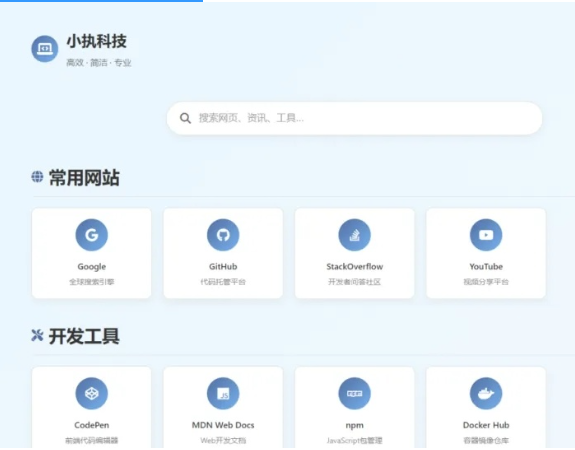Select the StackOverflow card title

355,267
